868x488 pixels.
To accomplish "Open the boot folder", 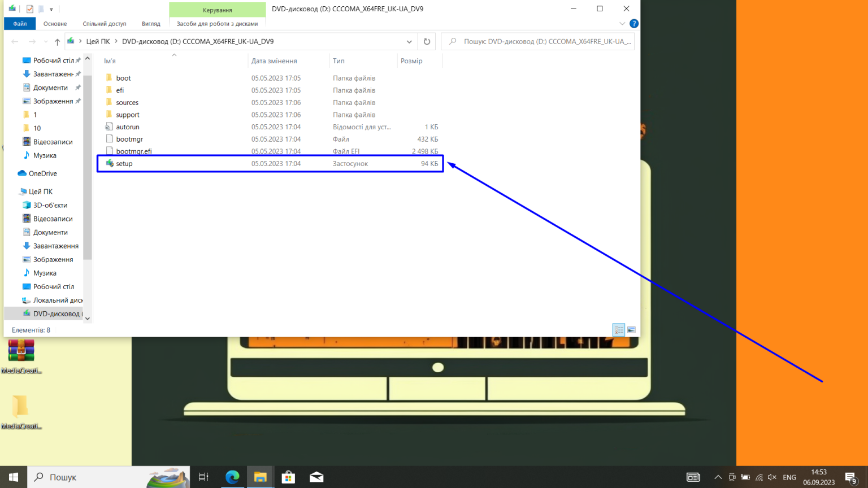I will pos(124,78).
